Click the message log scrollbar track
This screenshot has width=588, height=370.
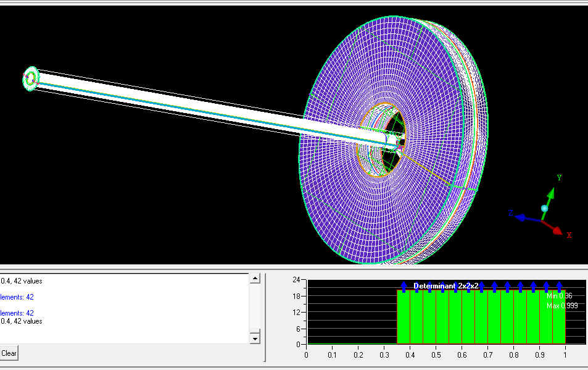tap(254, 309)
